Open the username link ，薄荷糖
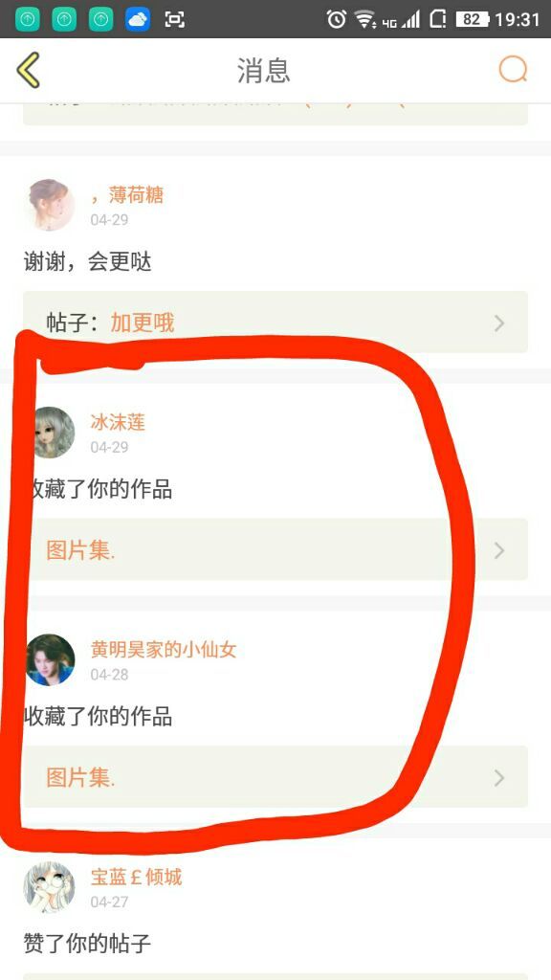 [127, 195]
